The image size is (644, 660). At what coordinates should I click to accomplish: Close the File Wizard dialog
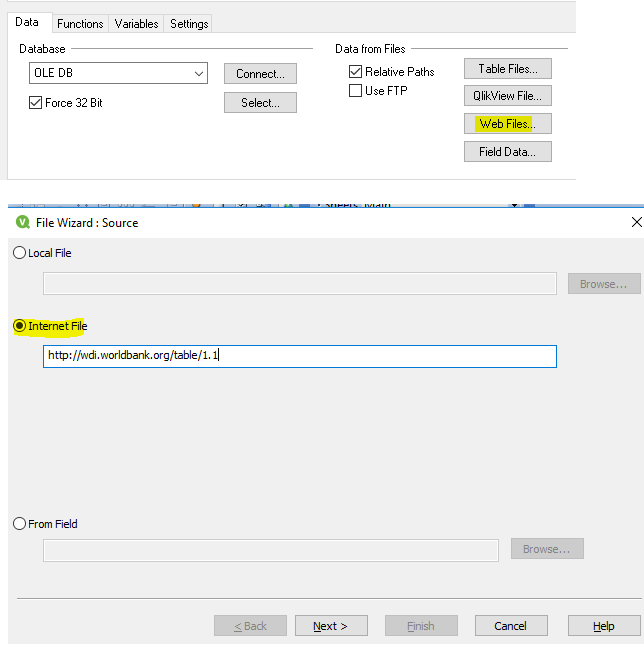(636, 222)
